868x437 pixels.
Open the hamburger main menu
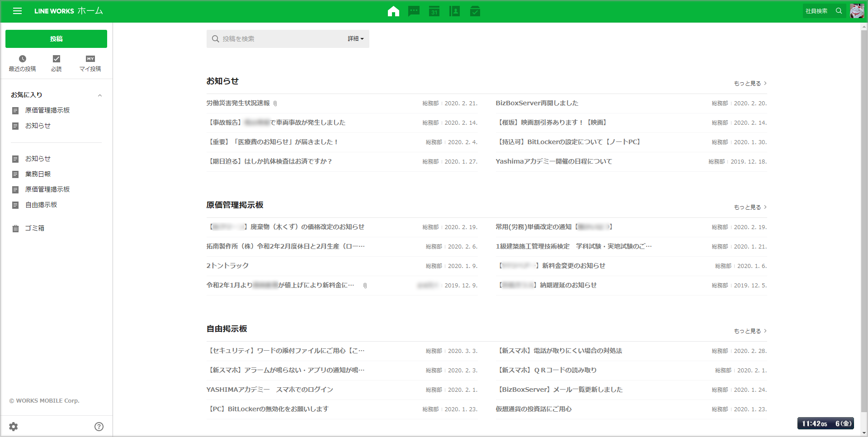17,11
